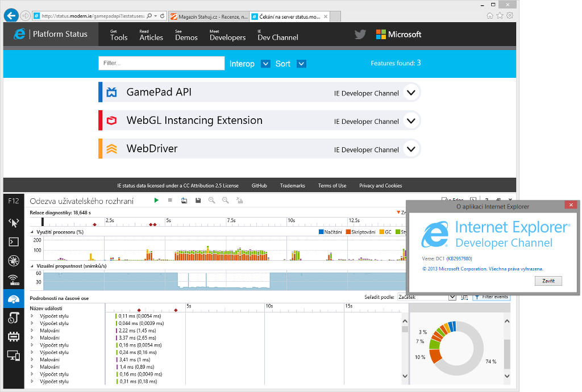
Task: Click the events list scrollbar down arrow
Action: point(405,376)
